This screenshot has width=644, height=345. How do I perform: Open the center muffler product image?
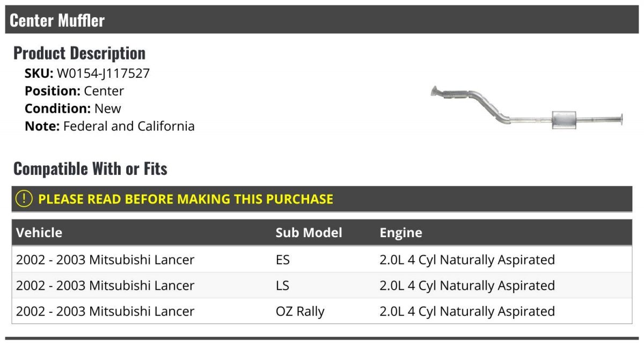coord(526,106)
